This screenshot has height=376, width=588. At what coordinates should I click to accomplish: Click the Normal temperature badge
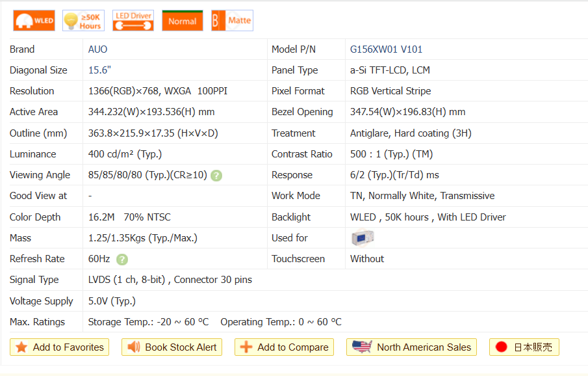(182, 21)
